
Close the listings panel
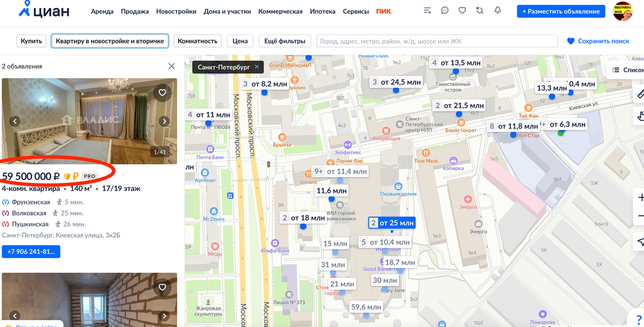pos(171,66)
